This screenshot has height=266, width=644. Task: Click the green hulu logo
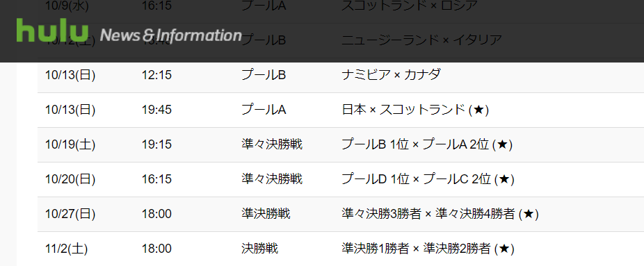[x=53, y=30]
